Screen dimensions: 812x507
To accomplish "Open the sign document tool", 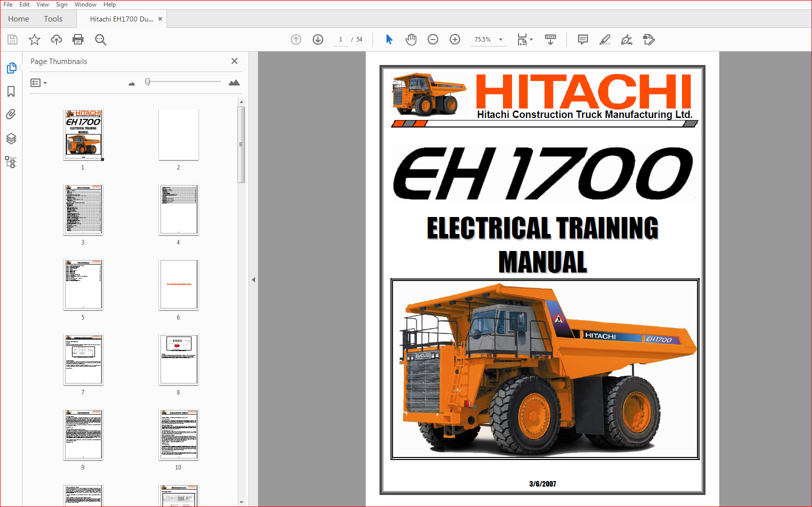I will [x=626, y=39].
